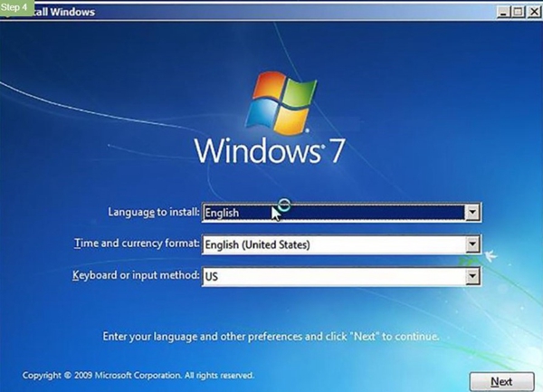The image size is (543, 392).
Task: Minimize the Install Windows window
Action: 503,12
